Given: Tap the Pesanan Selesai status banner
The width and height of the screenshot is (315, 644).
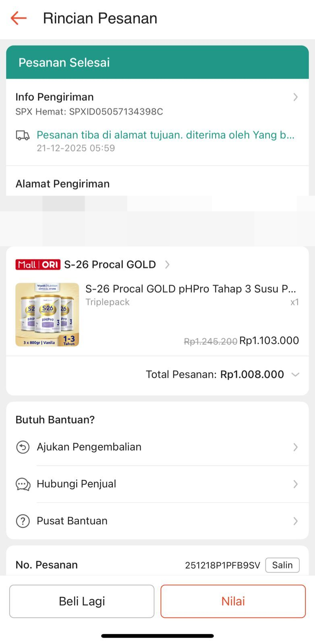Looking at the screenshot, I should coord(157,62).
